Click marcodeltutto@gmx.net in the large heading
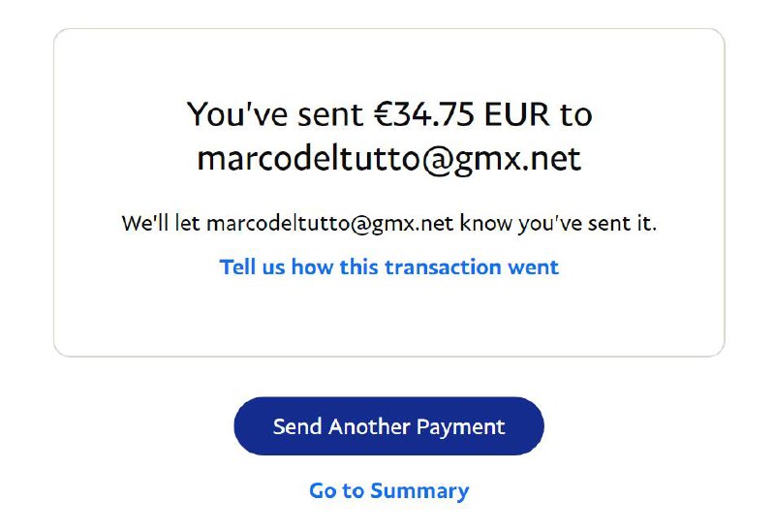This screenshot has width=775, height=532. pos(388,158)
